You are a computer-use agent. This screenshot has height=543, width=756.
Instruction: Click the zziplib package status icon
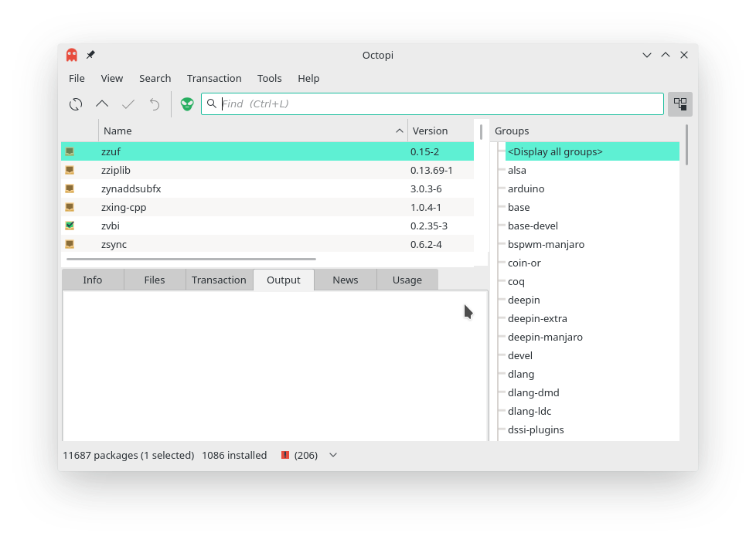coord(70,170)
